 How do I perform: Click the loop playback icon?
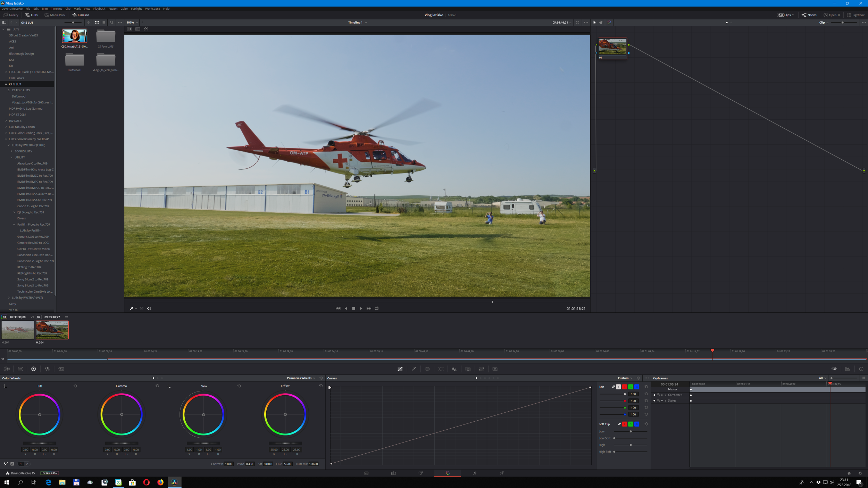(x=377, y=308)
